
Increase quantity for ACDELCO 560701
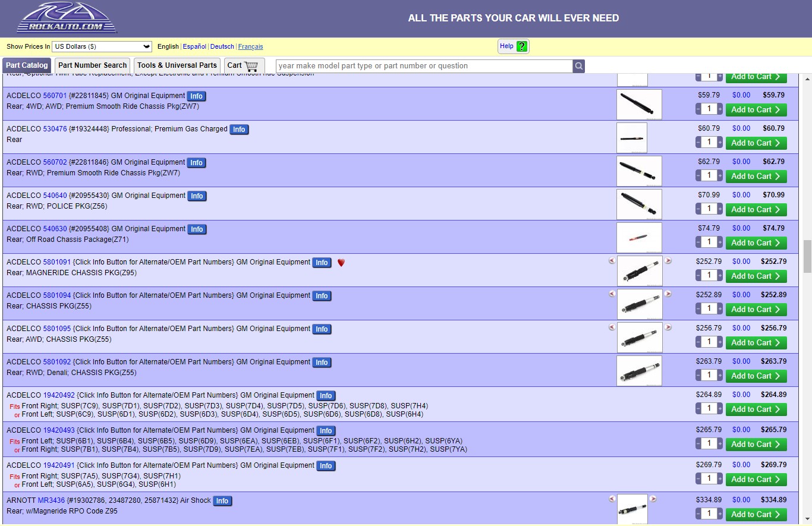[720, 109]
